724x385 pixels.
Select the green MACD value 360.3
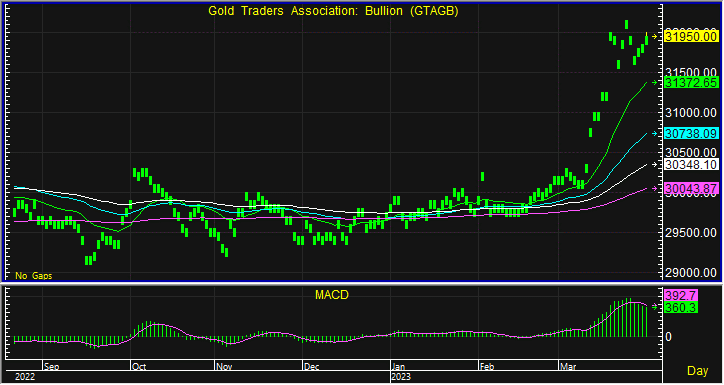tap(681, 307)
